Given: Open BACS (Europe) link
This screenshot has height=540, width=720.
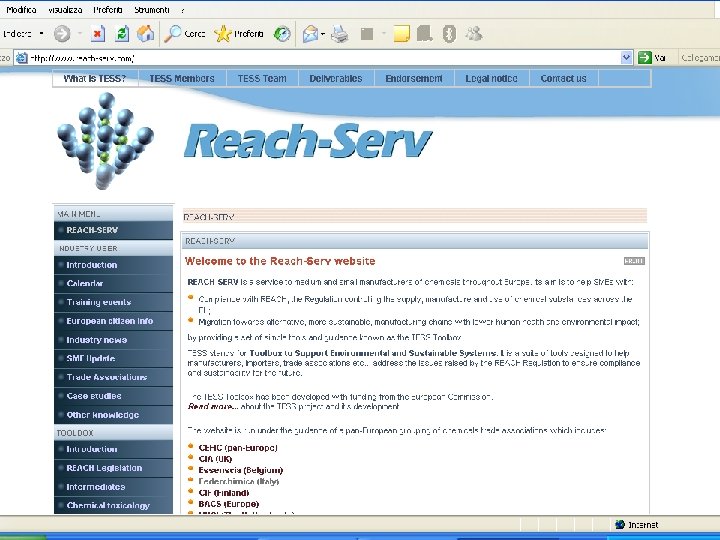Looking at the screenshot, I should [229, 504].
